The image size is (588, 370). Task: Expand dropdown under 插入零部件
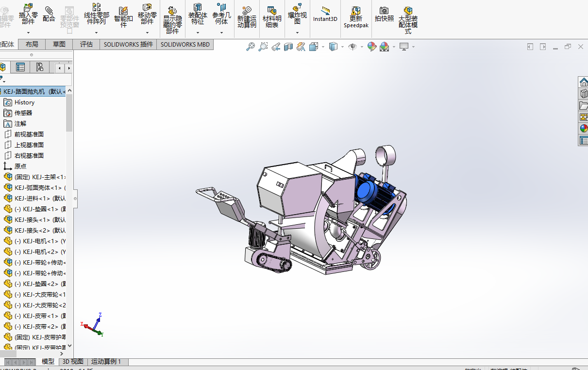tap(28, 33)
